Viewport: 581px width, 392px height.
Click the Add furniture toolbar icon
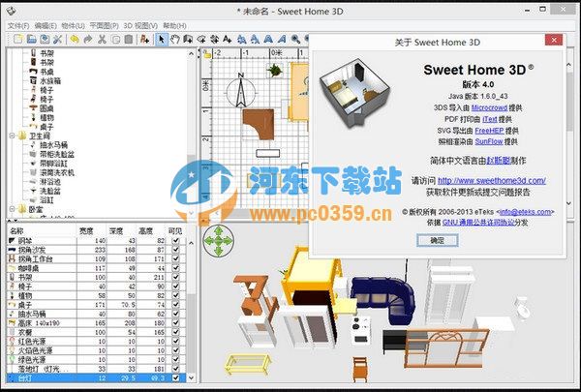tap(144, 39)
